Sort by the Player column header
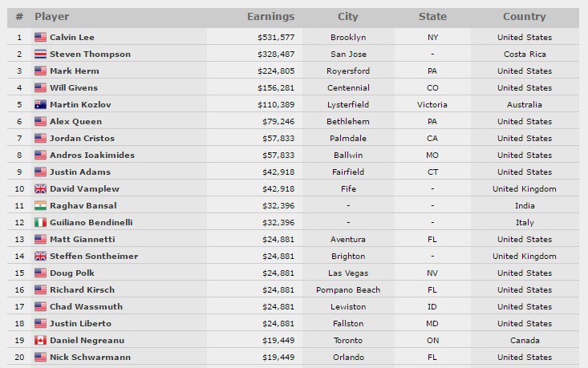 [52, 17]
